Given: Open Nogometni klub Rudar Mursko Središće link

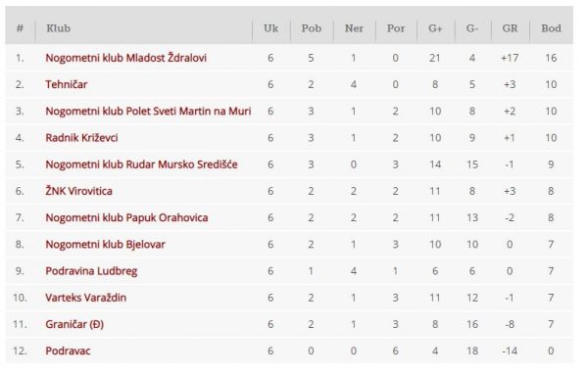Looking at the screenshot, I should tap(141, 164).
